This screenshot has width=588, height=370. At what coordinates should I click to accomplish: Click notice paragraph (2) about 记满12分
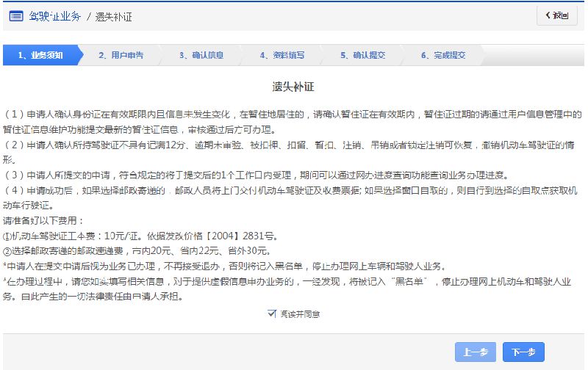293,152
